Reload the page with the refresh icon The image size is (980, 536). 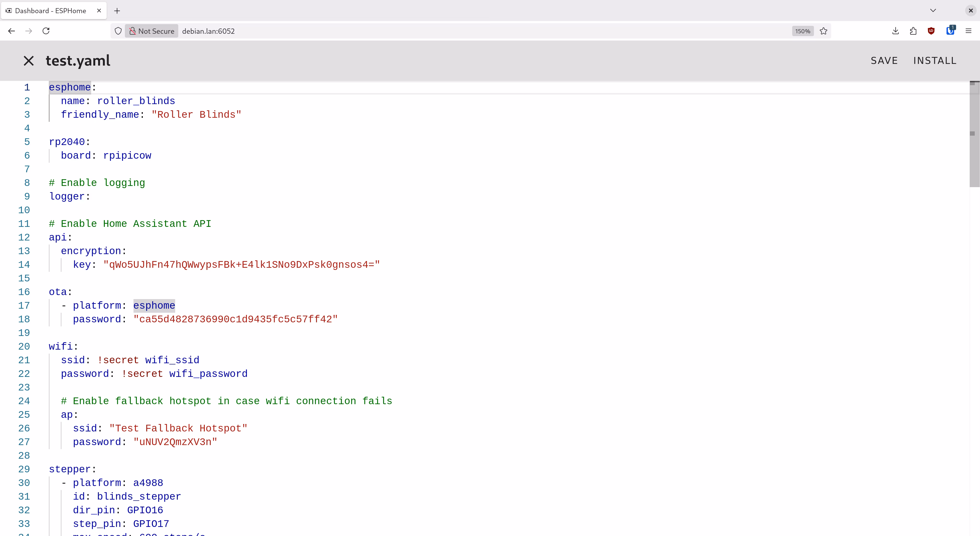[46, 31]
